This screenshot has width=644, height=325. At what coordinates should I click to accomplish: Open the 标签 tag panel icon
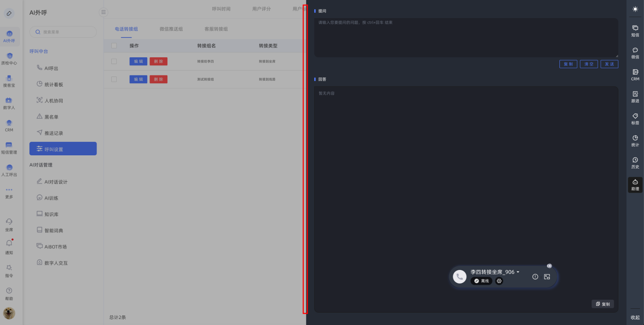(635, 118)
